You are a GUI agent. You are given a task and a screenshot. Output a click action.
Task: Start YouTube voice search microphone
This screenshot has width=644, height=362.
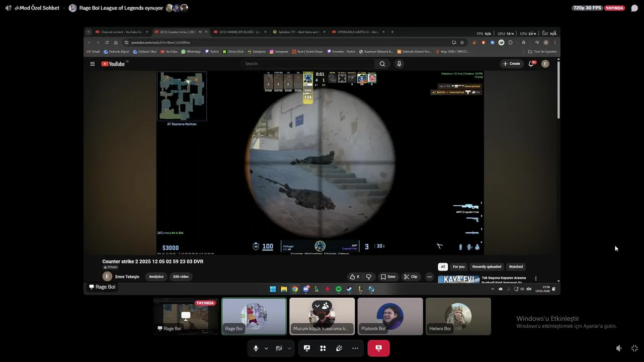[x=399, y=64]
